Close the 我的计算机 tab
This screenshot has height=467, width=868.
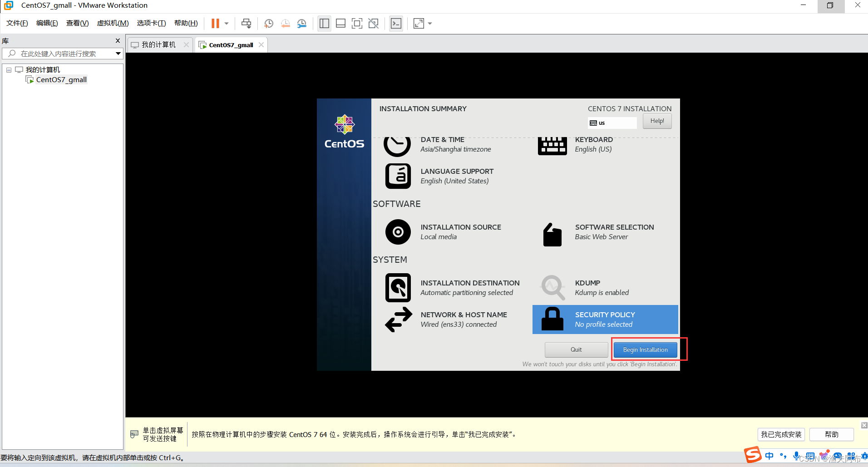click(x=186, y=44)
